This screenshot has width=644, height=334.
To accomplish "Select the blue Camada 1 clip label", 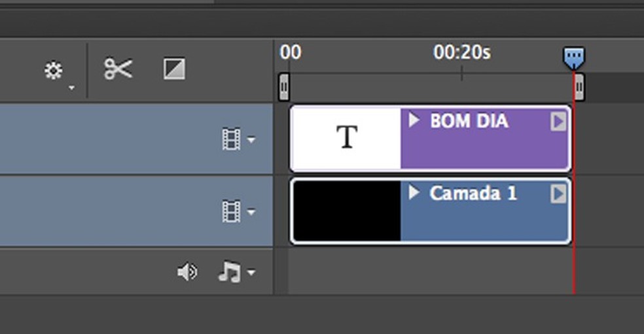I will [473, 193].
